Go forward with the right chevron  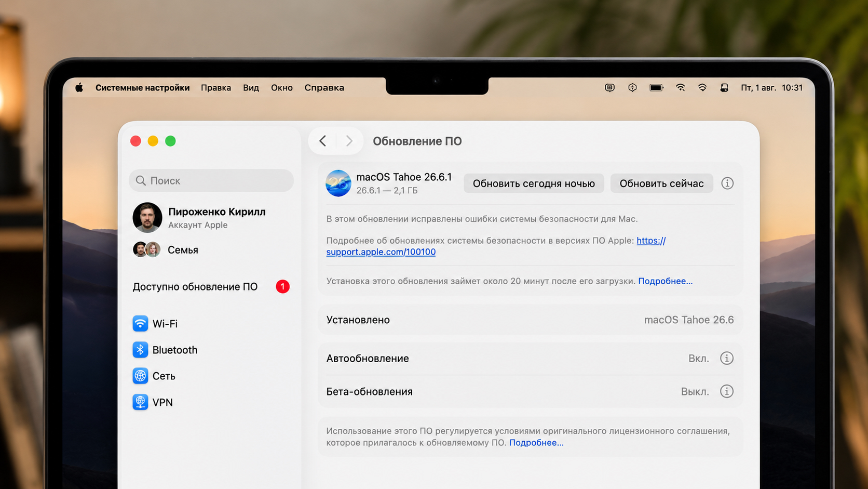(349, 141)
